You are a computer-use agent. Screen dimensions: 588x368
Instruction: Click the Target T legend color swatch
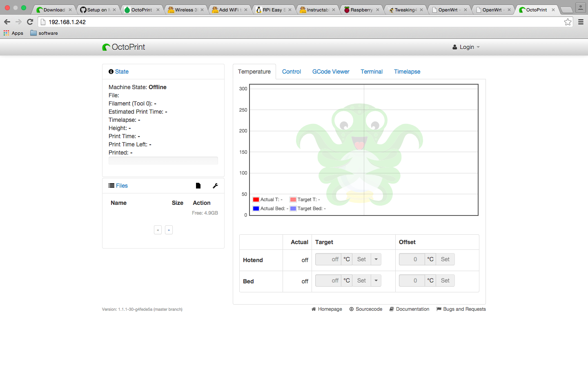293,200
